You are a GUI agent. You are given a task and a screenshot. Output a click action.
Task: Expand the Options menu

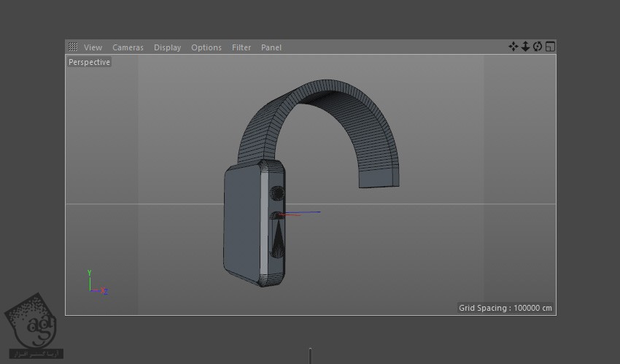click(x=206, y=47)
